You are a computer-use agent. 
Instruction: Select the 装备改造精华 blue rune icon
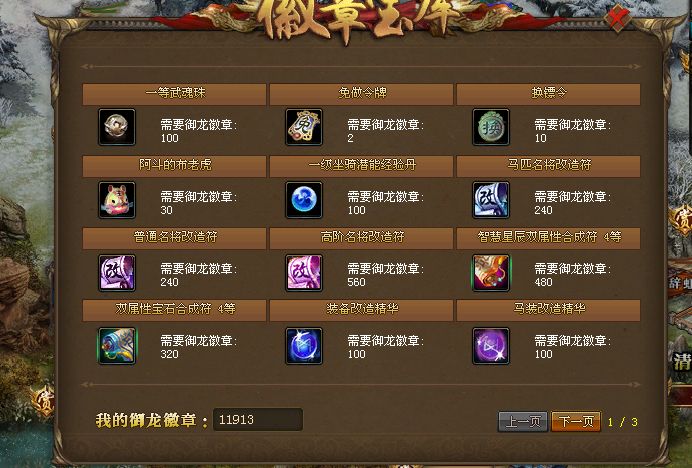coord(304,345)
